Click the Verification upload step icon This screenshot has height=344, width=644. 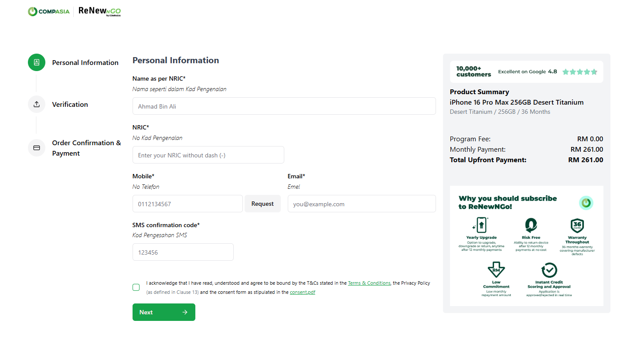[37, 104]
